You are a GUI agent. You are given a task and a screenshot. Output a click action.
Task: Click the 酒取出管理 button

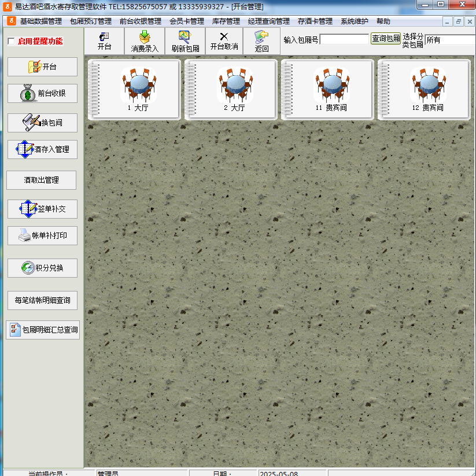pos(41,180)
